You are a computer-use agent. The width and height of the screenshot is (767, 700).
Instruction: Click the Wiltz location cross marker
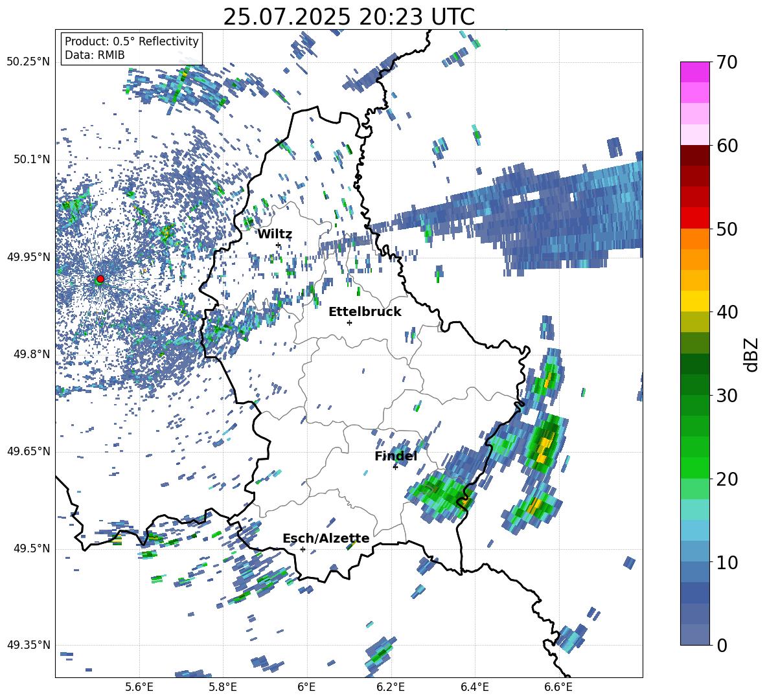point(279,245)
